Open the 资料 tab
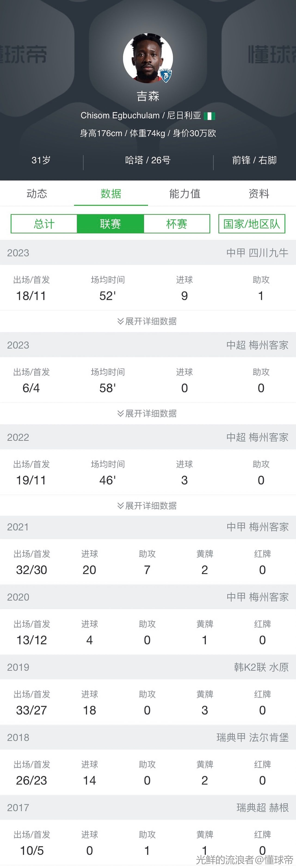This screenshot has width=296, height=868. (x=259, y=193)
